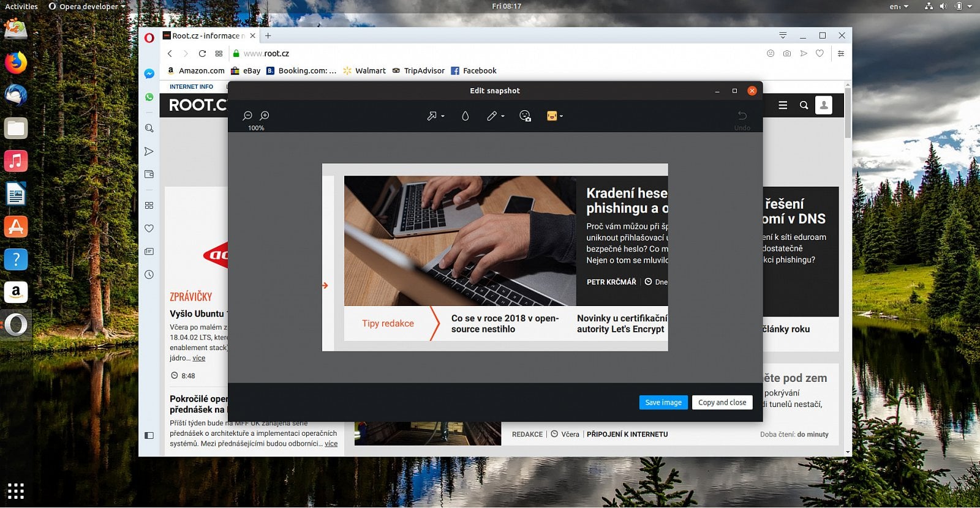This screenshot has width=980, height=508.
Task: Open bookmarks heart in Opera sidebar
Action: [x=149, y=228]
